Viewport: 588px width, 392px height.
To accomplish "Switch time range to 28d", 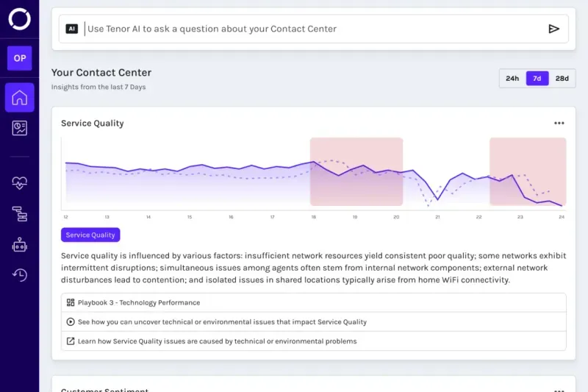I will pyautogui.click(x=562, y=78).
